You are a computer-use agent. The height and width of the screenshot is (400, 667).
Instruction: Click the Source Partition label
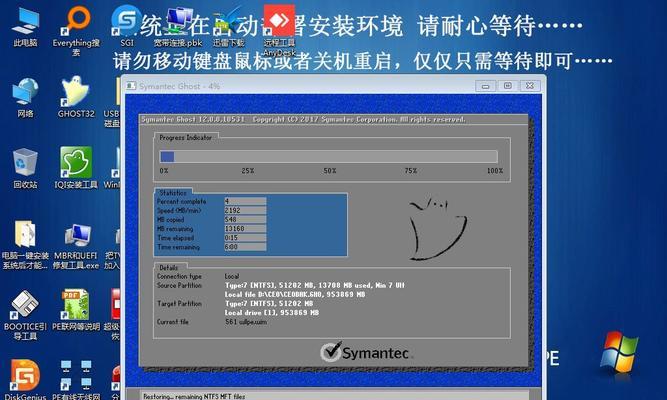coord(179,286)
